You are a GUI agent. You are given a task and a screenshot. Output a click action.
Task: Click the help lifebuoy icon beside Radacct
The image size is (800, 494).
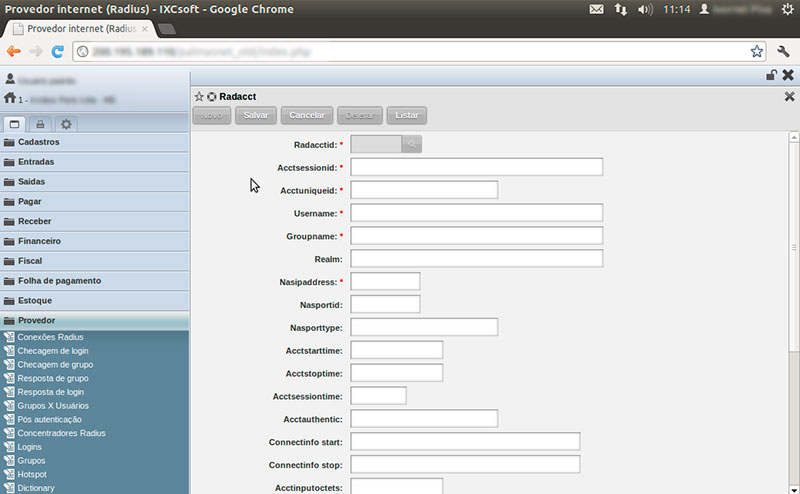[211, 96]
